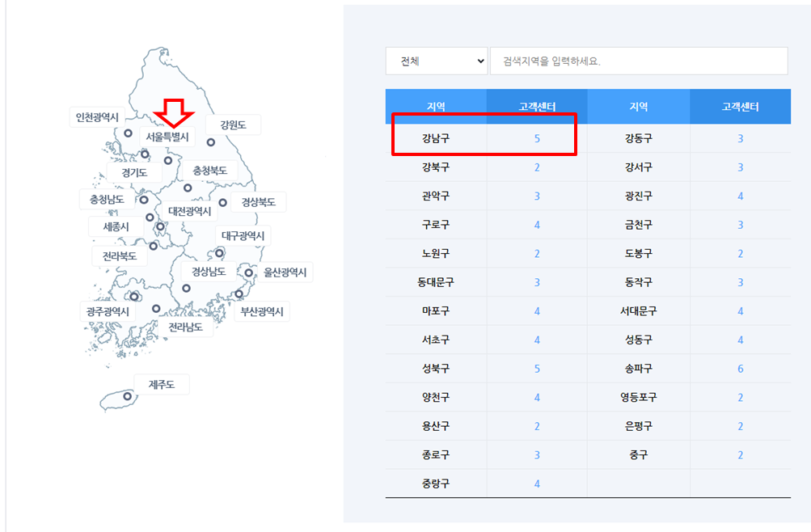
Task: Select the 경기도 label on the map
Action: coord(136,171)
